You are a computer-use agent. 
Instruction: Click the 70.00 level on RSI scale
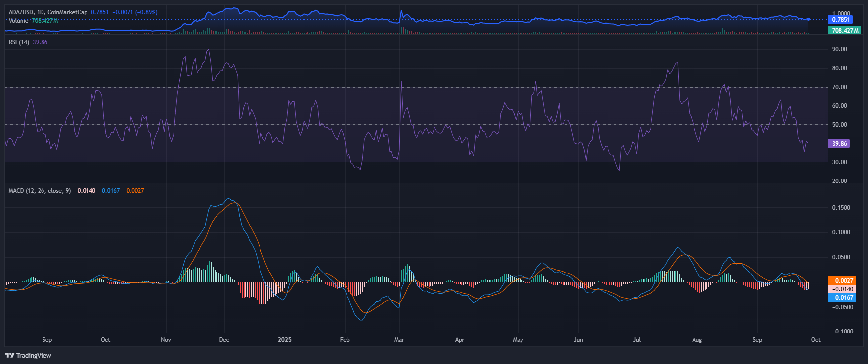pyautogui.click(x=839, y=87)
